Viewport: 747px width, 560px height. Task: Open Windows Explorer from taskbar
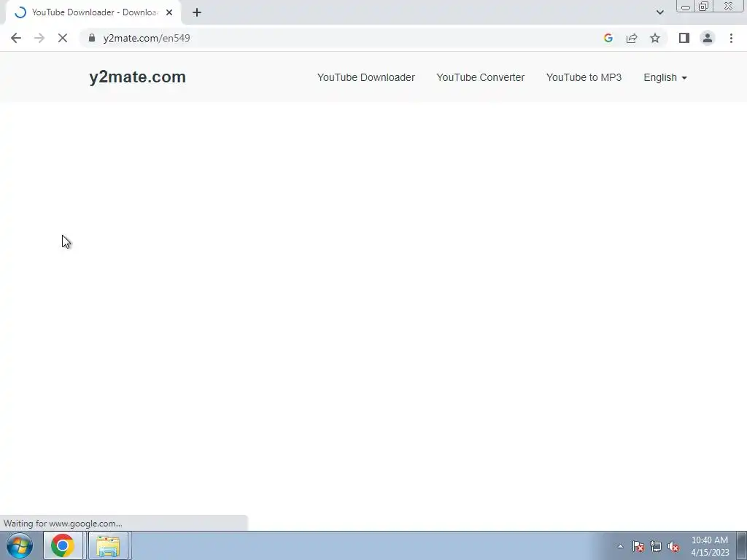tap(108, 545)
